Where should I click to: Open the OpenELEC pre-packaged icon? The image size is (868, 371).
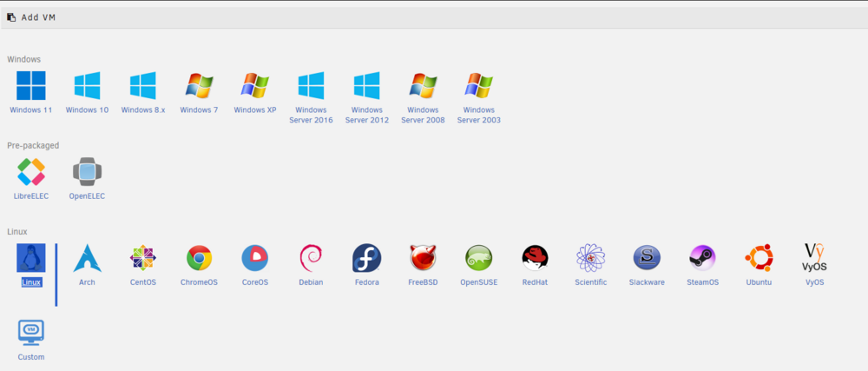87,172
